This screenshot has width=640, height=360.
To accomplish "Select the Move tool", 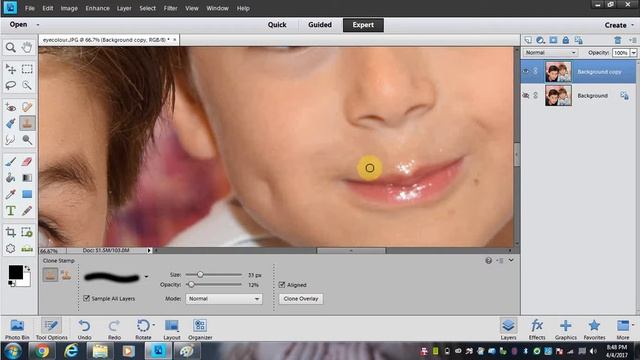I will coord(11,69).
